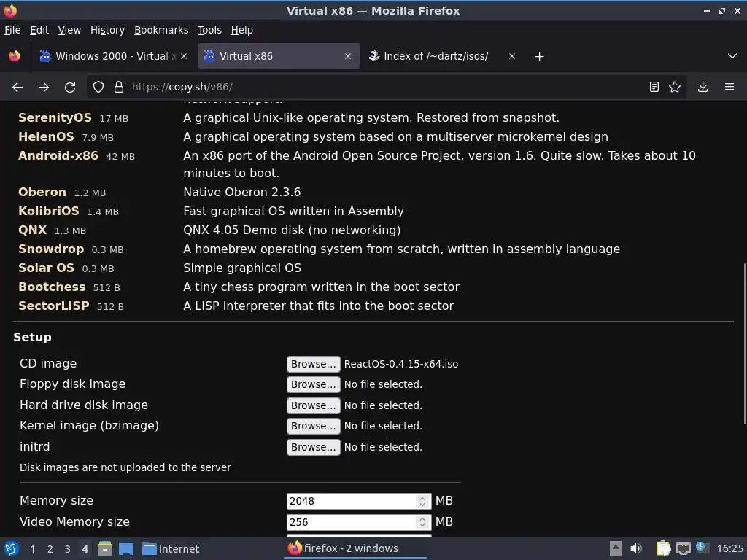
Task: Open the Firefox hamburger menu
Action: point(729,87)
